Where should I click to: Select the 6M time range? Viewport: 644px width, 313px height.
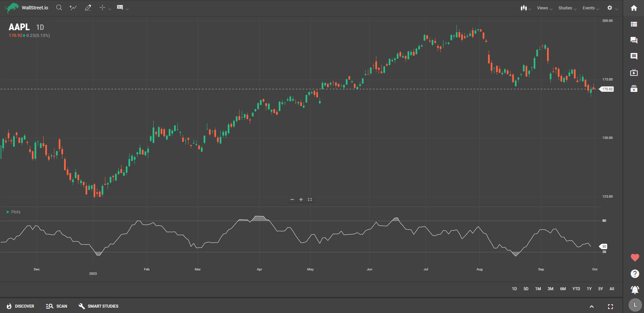pos(563,289)
